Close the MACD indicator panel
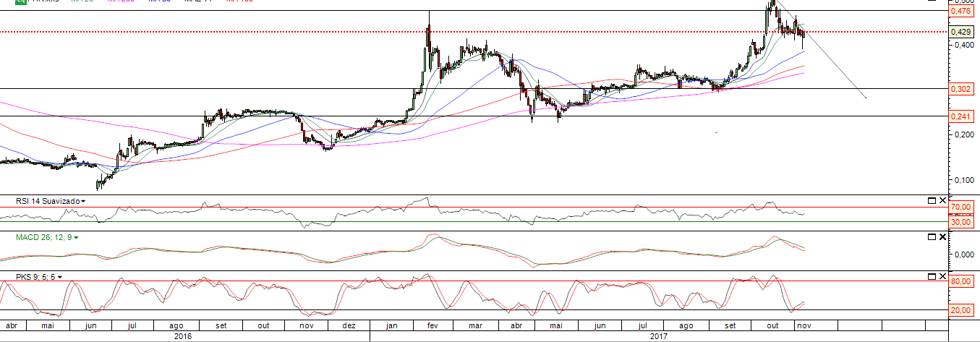The image size is (980, 342). coord(942,236)
